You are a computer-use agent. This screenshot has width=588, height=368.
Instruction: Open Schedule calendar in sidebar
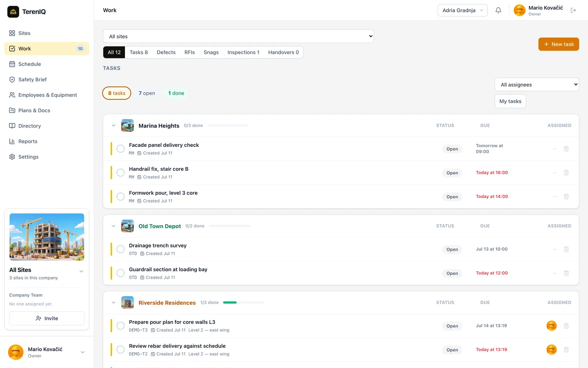coord(47,64)
